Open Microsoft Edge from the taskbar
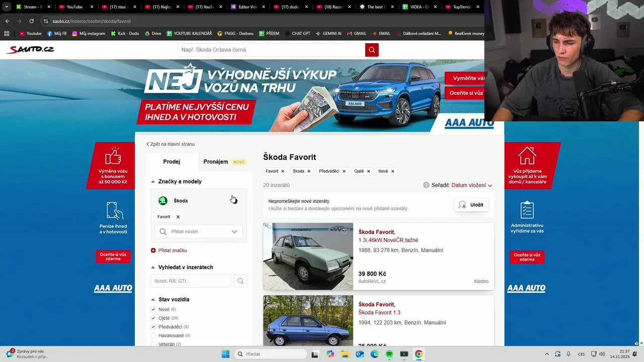Screen dimensions: 644x362 375,354
